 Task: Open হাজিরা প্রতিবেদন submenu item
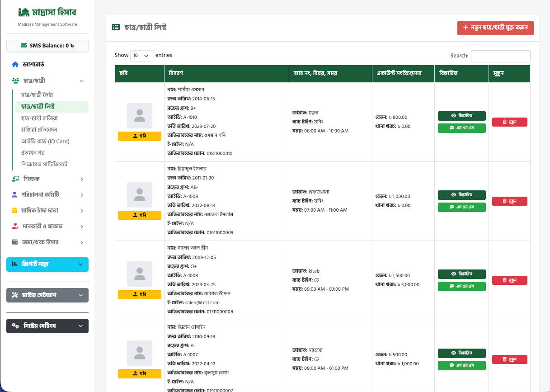52,130
